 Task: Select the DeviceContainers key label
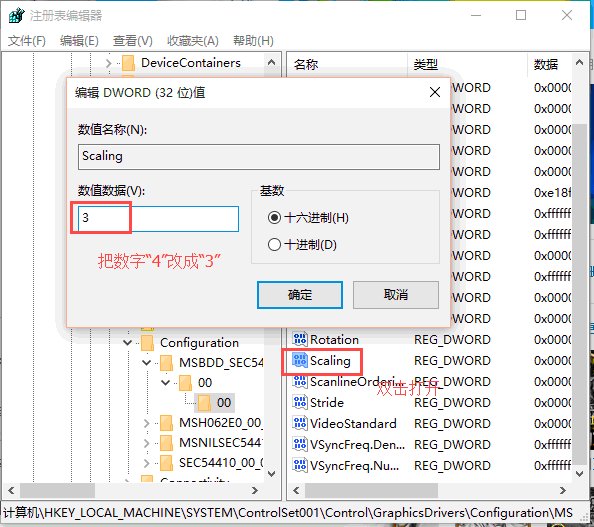[x=191, y=63]
